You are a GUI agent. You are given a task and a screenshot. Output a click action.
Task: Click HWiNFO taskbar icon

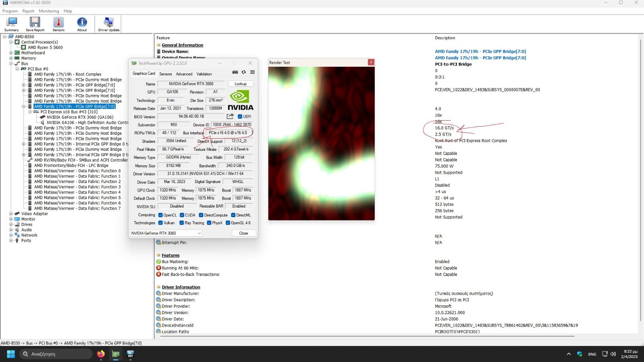pyautogui.click(x=130, y=354)
